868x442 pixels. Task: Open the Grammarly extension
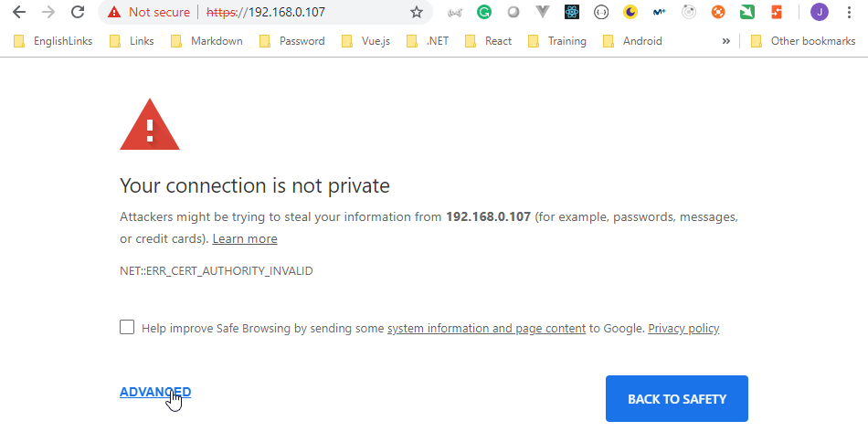pos(484,12)
